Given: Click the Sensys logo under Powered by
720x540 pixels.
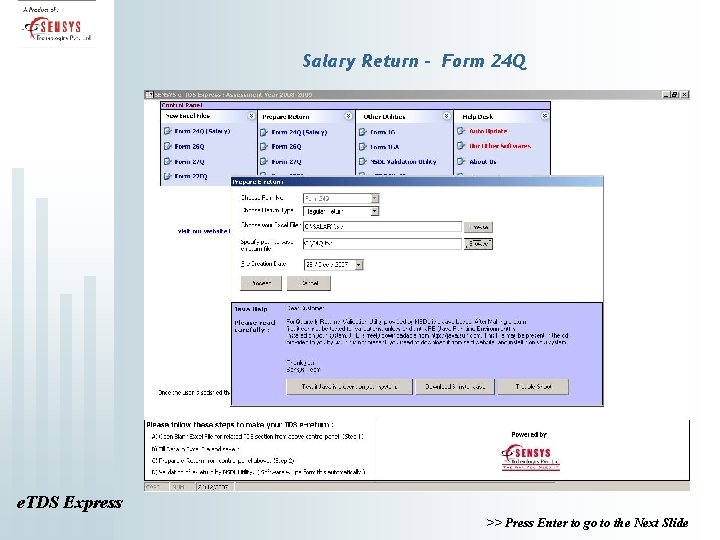Looking at the screenshot, I should click(x=530, y=457).
